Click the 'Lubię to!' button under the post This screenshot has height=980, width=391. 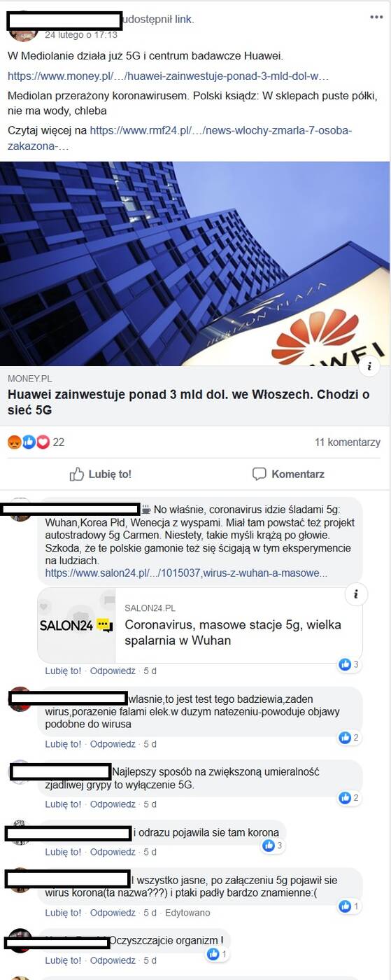[x=100, y=474]
